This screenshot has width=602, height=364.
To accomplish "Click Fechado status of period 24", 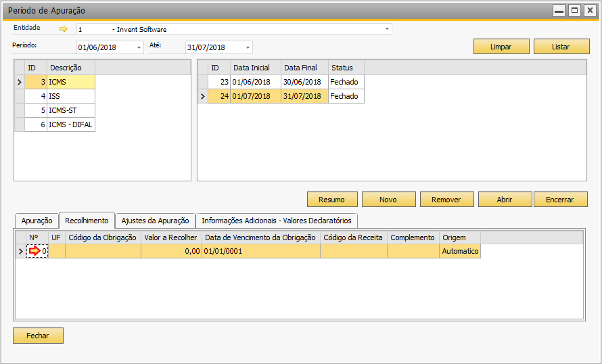I will pyautogui.click(x=346, y=96).
